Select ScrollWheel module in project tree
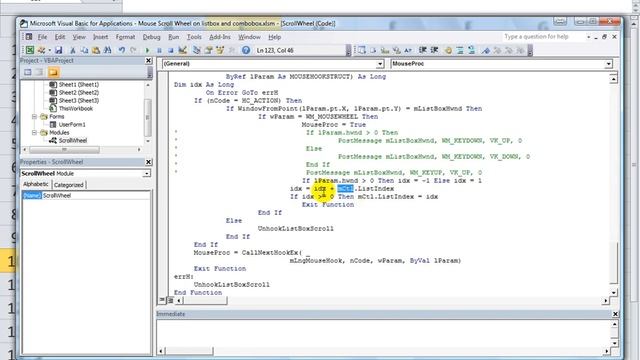 (73, 140)
